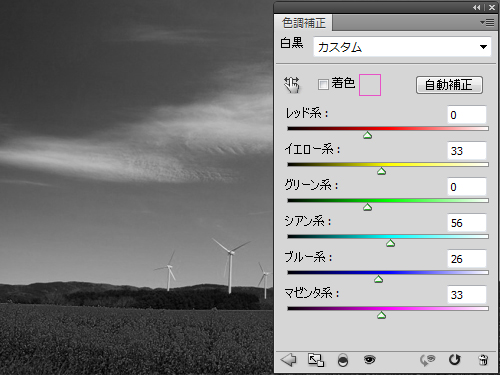Click the グリーン系 slider handle
Screen dimensions: 500x375
[x=367, y=207]
